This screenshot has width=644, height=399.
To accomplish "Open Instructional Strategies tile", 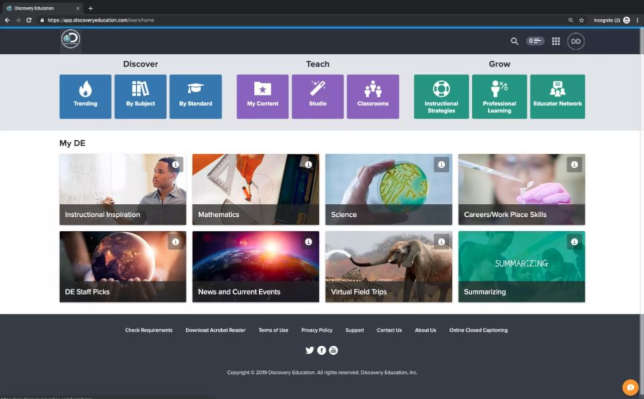I will point(441,97).
